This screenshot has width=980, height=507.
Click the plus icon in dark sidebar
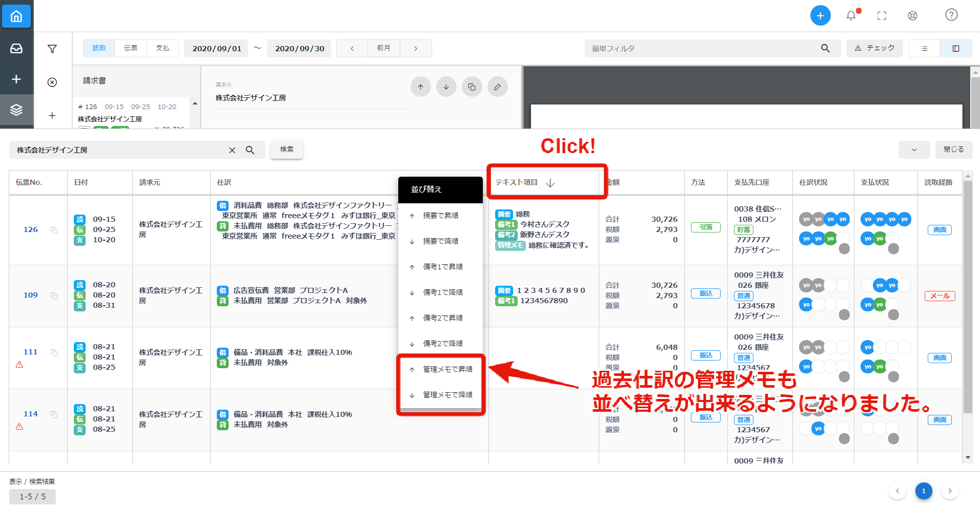[16, 79]
